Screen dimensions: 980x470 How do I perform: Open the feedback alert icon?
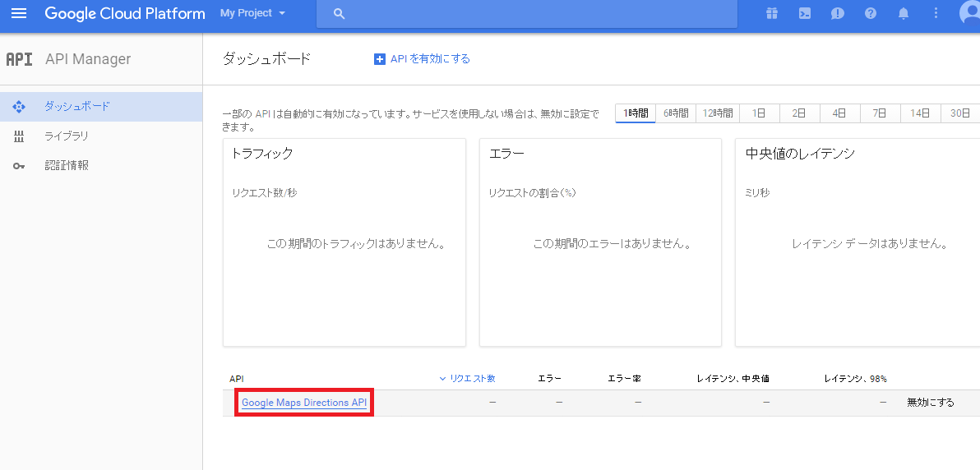click(838, 13)
